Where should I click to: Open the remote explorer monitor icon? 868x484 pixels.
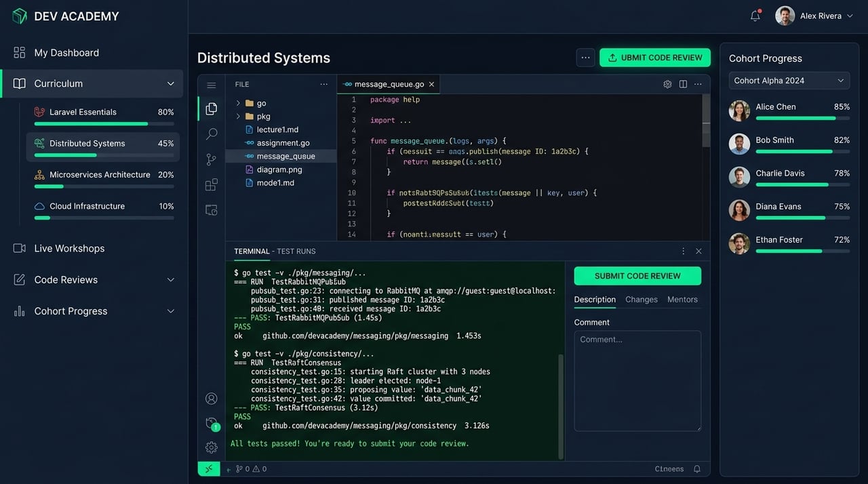[x=211, y=210]
